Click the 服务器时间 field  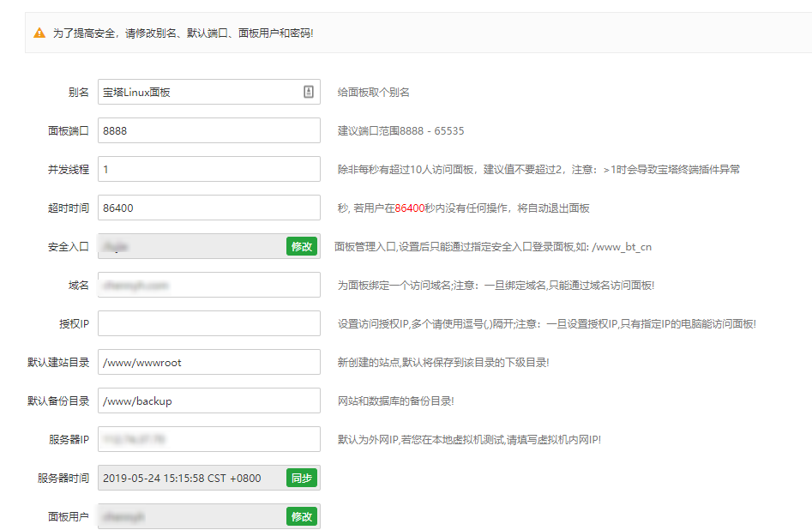click(190, 478)
